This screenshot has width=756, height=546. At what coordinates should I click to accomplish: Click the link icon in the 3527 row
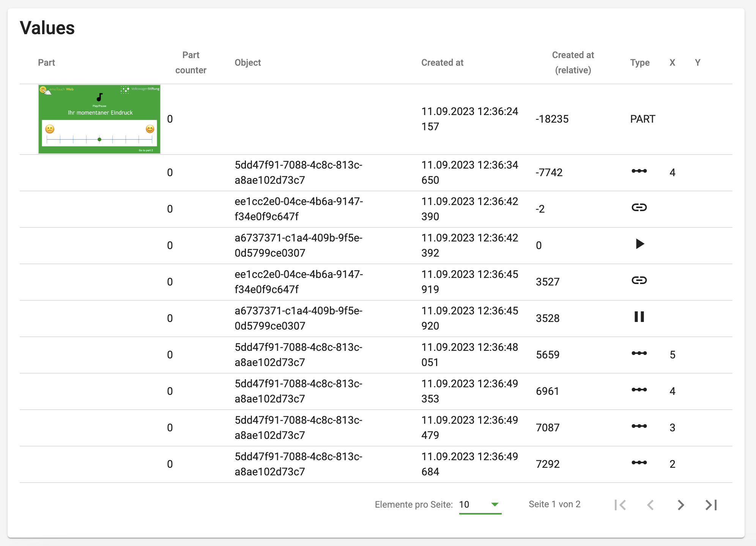[639, 280]
